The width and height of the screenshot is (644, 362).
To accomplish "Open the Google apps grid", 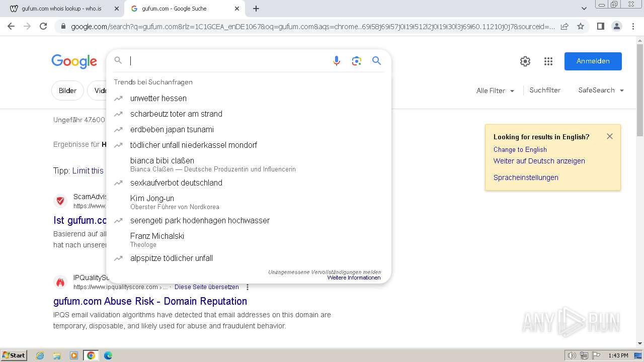I will 548,61.
